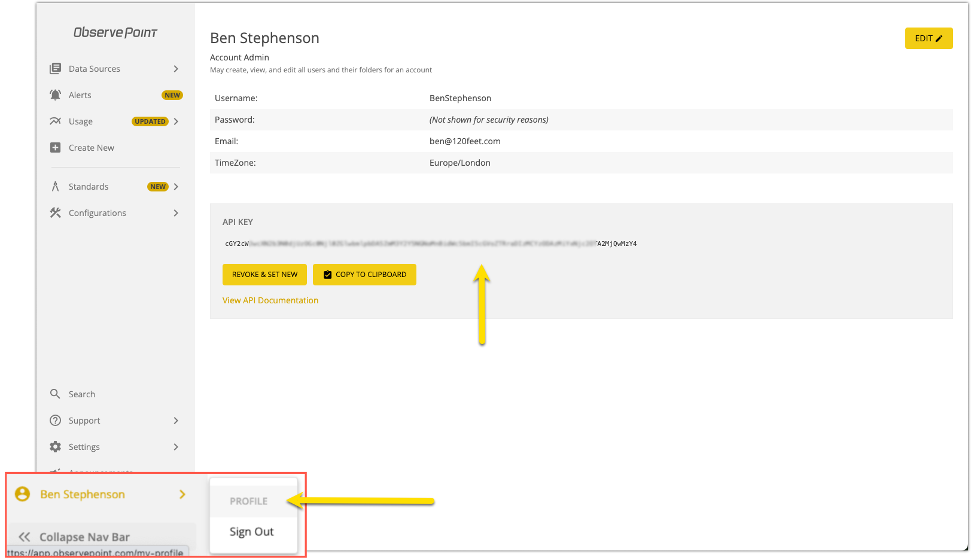Image resolution: width=971 pixels, height=560 pixels.
Task: Click the Collapse Nav Bar double-arrow icon
Action: (24, 537)
